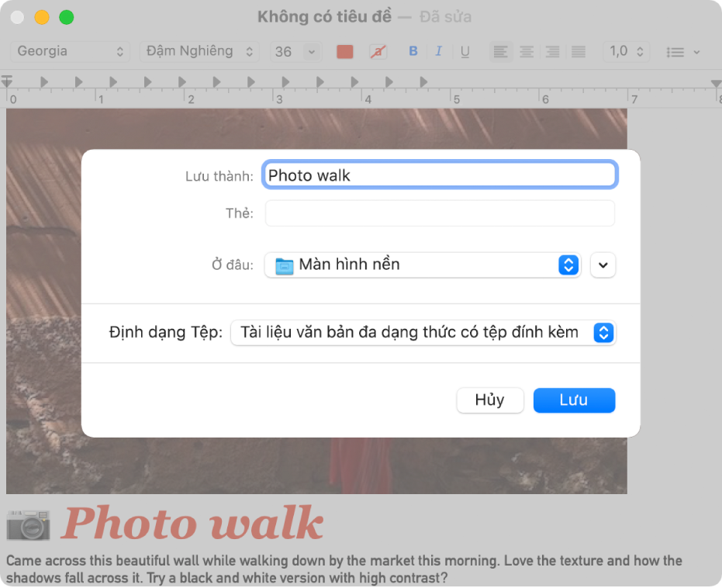Open the Georgia font family dropdown

[x=70, y=51]
